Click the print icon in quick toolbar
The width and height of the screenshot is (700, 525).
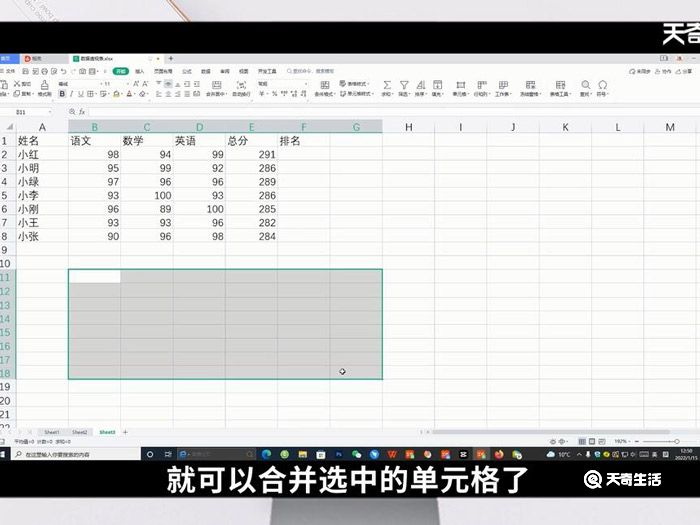tap(44, 71)
